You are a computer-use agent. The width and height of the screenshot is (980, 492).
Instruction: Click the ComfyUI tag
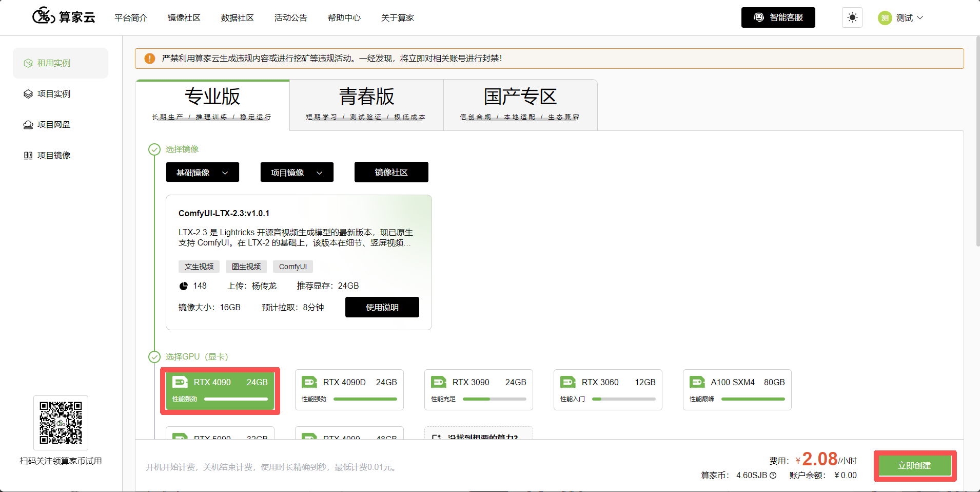(x=293, y=267)
